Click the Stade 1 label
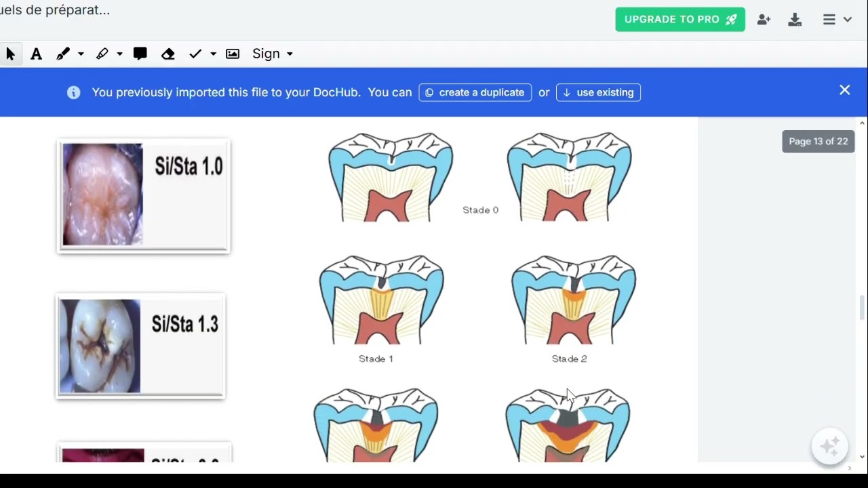The height and width of the screenshot is (488, 868). pyautogui.click(x=376, y=359)
